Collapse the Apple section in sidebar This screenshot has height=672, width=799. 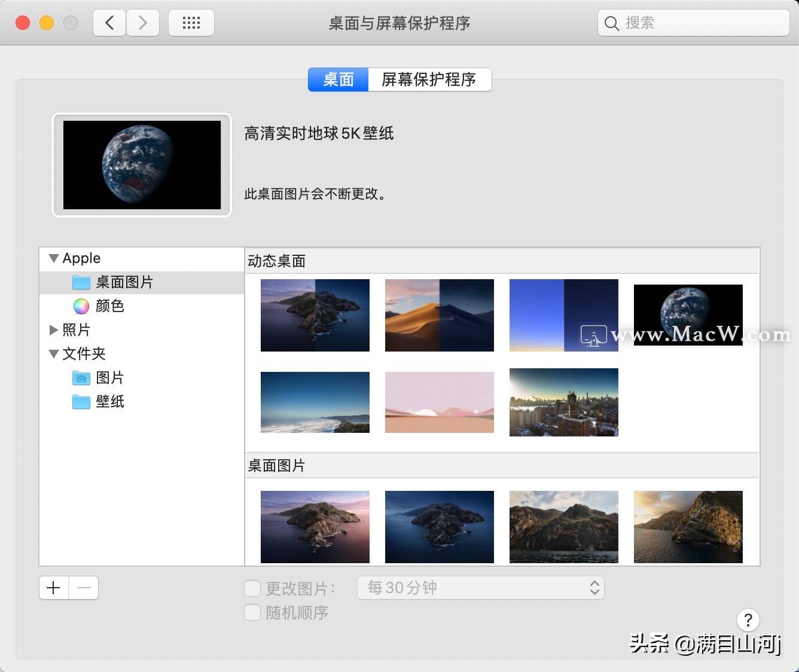point(54,258)
